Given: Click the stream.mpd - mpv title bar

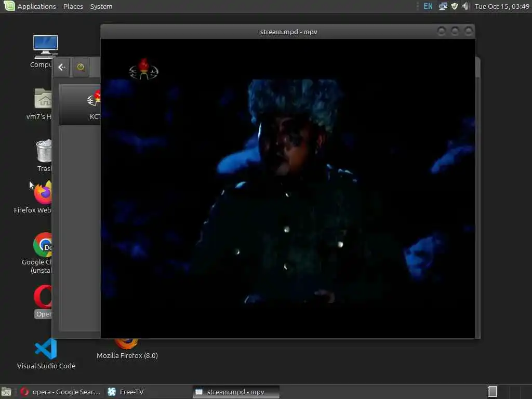Looking at the screenshot, I should [x=288, y=32].
